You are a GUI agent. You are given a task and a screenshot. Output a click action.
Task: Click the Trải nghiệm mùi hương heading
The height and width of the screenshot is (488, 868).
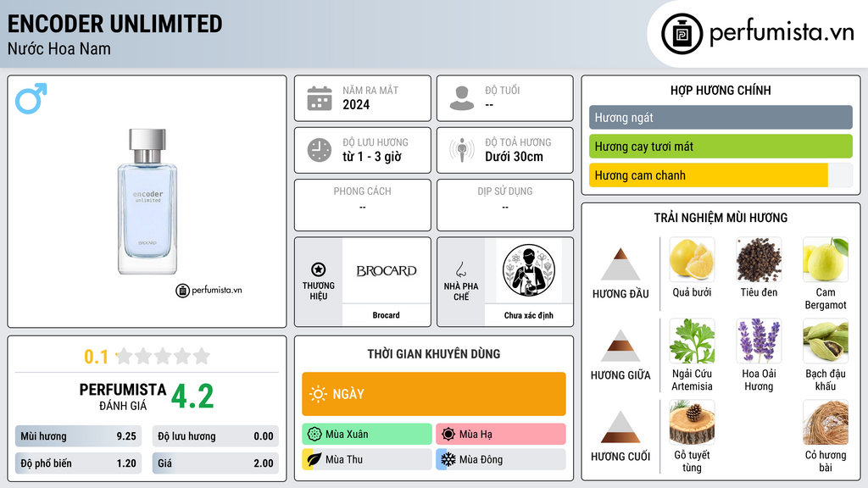(x=721, y=218)
